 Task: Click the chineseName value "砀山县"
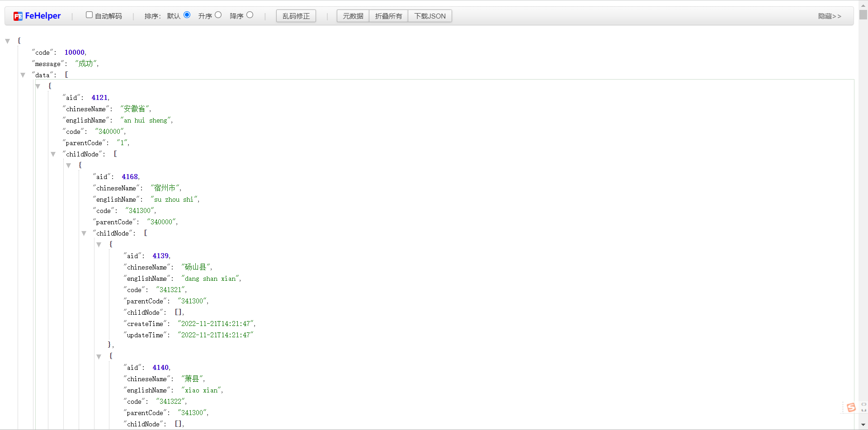196,267
